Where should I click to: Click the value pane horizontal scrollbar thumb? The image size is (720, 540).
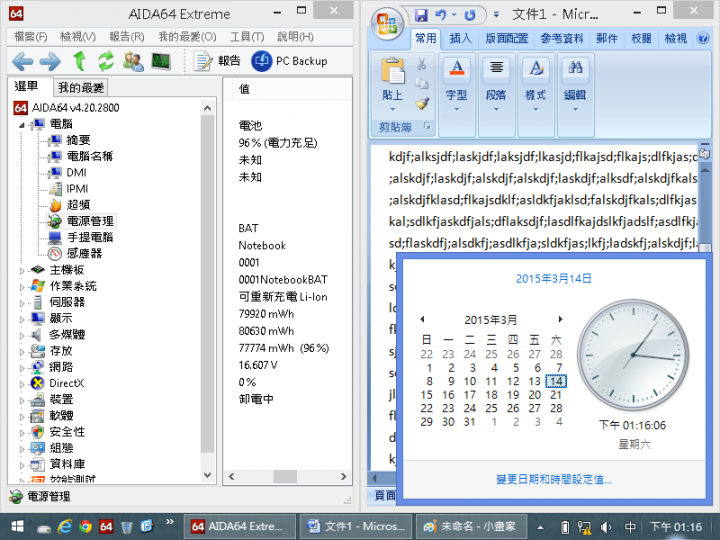(x=285, y=477)
